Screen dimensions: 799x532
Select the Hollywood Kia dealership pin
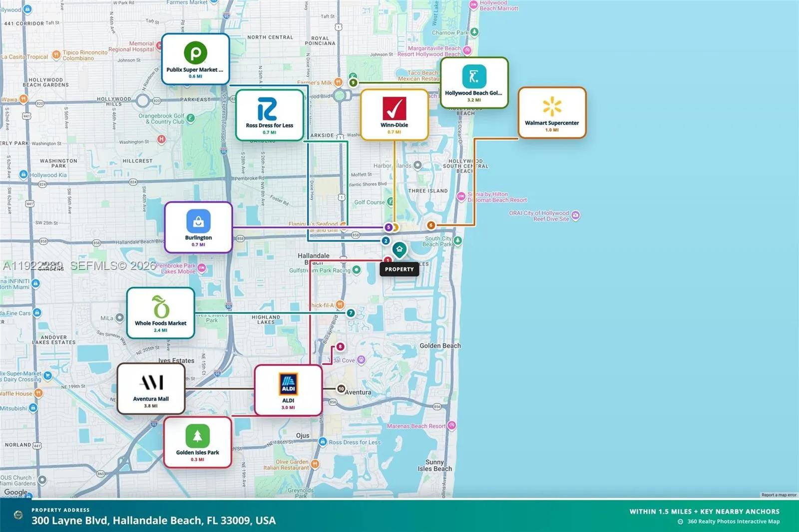coord(23,174)
